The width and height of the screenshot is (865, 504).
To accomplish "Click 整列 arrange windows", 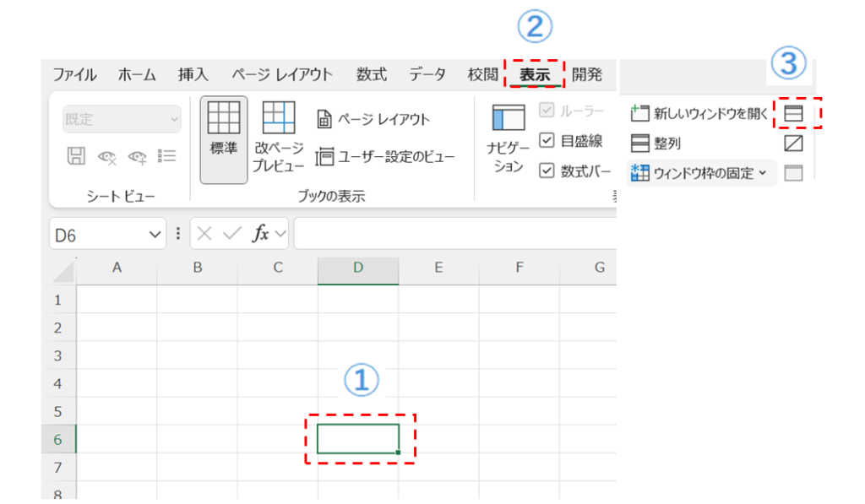I will click(656, 144).
